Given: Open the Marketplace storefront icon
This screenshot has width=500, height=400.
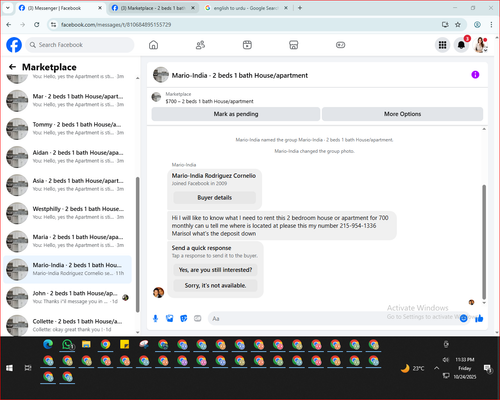Looking at the screenshot, I should point(294,45).
